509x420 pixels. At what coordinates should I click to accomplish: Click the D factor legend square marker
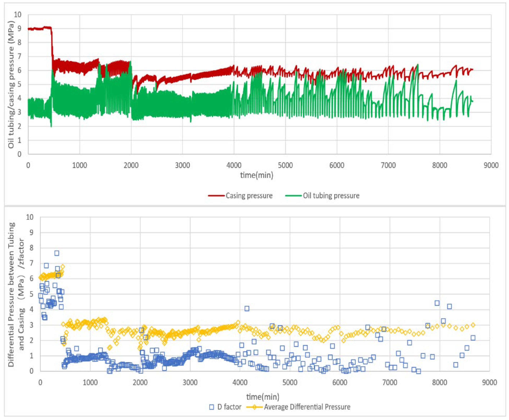tap(212, 407)
